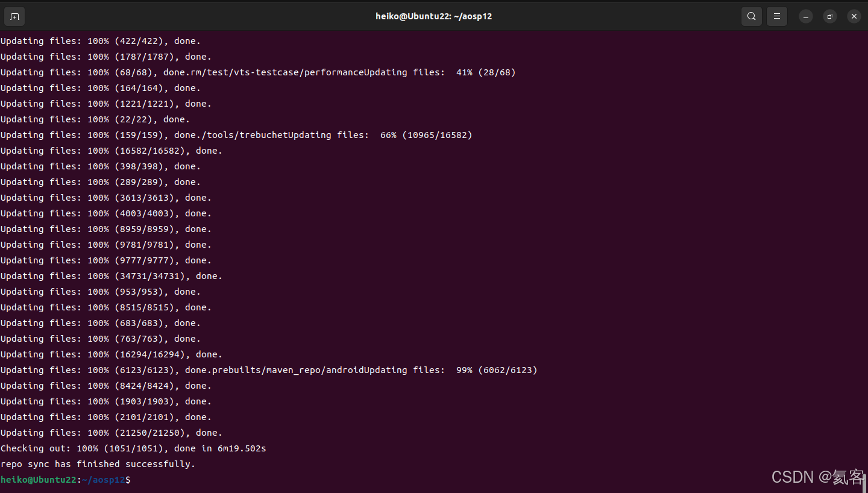Click the 'Updating files: 100% (1787/1787)' line
The height and width of the screenshot is (493, 868).
click(x=106, y=57)
